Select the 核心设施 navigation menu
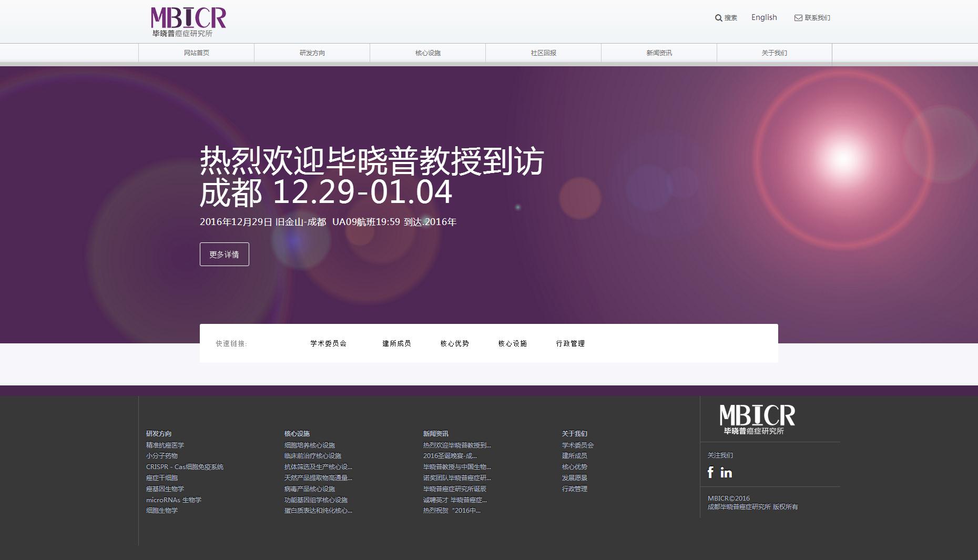978x560 pixels. pos(427,53)
